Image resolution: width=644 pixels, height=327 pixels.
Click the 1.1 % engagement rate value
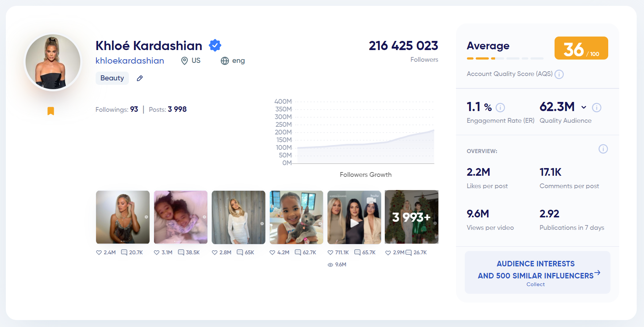(x=479, y=107)
